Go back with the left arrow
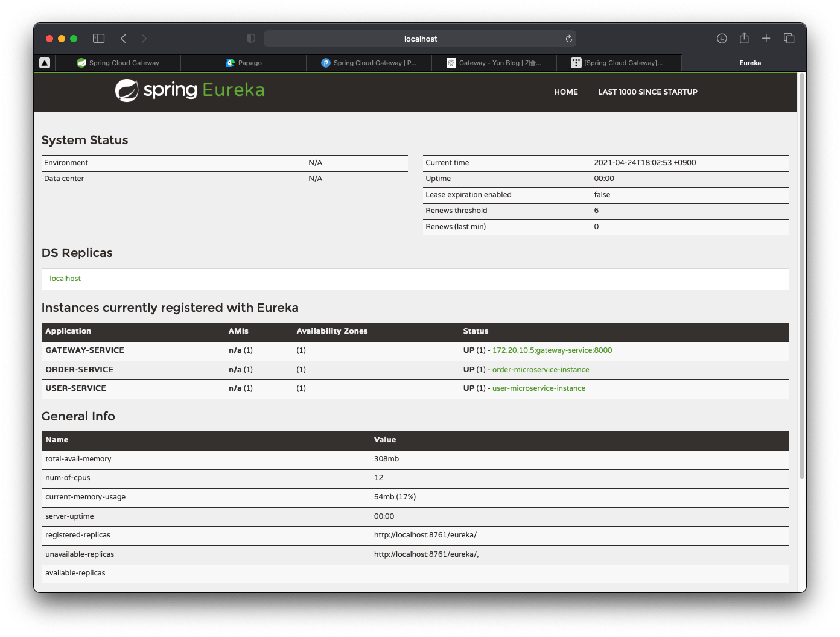Image resolution: width=840 pixels, height=637 pixels. (x=123, y=39)
